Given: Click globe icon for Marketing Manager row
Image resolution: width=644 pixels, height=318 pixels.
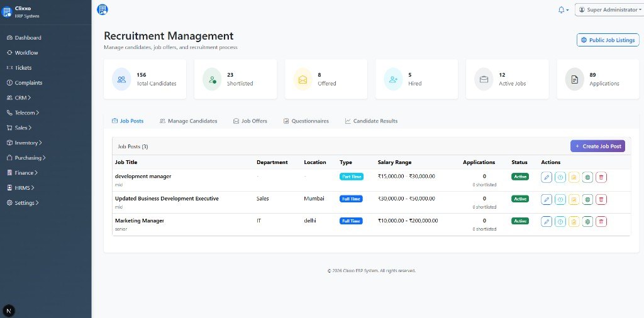Looking at the screenshot, I should click(x=588, y=222).
